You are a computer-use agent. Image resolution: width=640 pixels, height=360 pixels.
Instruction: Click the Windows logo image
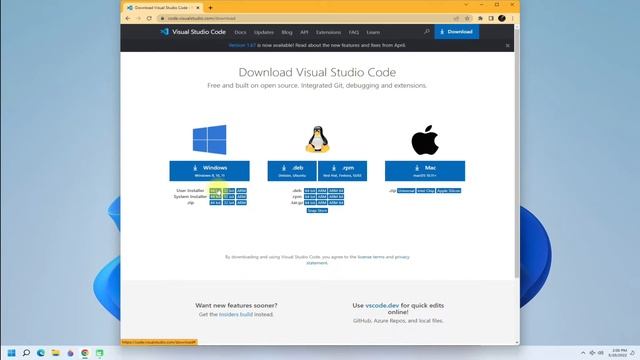pyautogui.click(x=209, y=140)
